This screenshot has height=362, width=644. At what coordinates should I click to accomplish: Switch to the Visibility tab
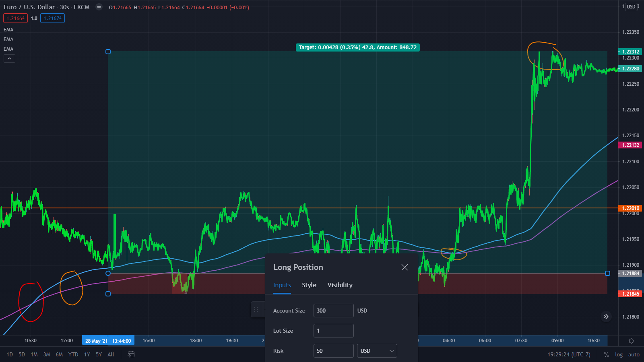pos(340,285)
